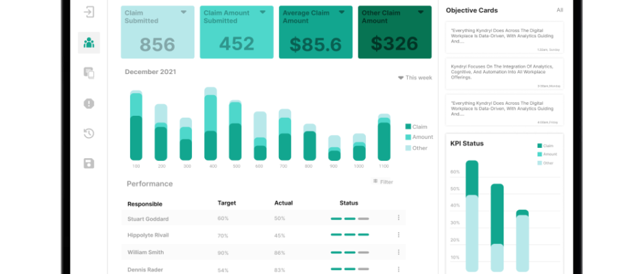Open the Dennis Rader row three-dot menu
Image resolution: width=644 pixels, height=274 pixels.
(399, 269)
